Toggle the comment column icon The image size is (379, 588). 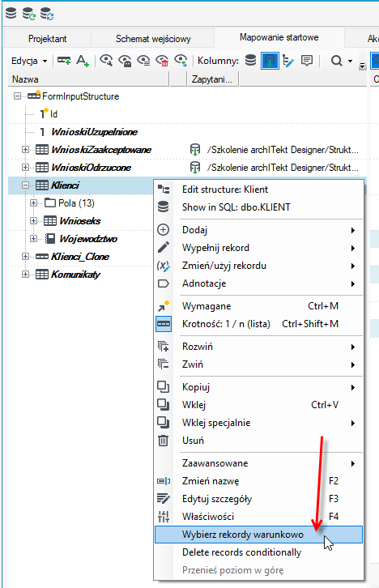[x=307, y=61]
